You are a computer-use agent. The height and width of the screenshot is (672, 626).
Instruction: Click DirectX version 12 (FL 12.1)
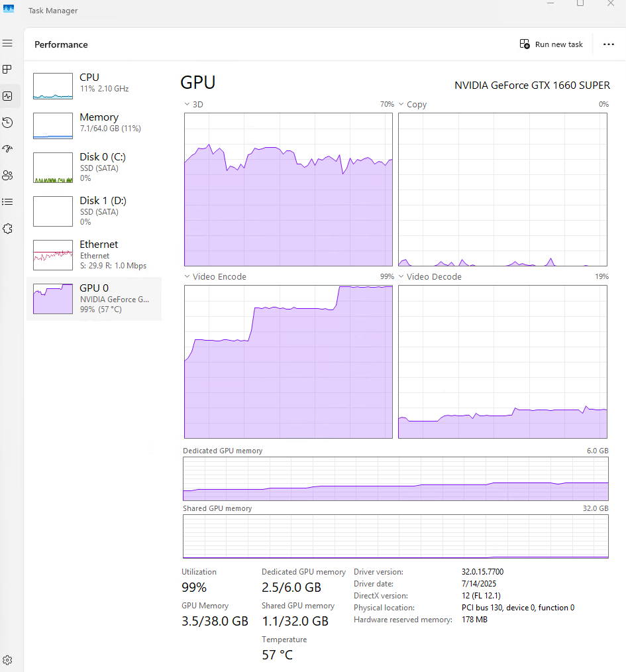click(x=481, y=596)
